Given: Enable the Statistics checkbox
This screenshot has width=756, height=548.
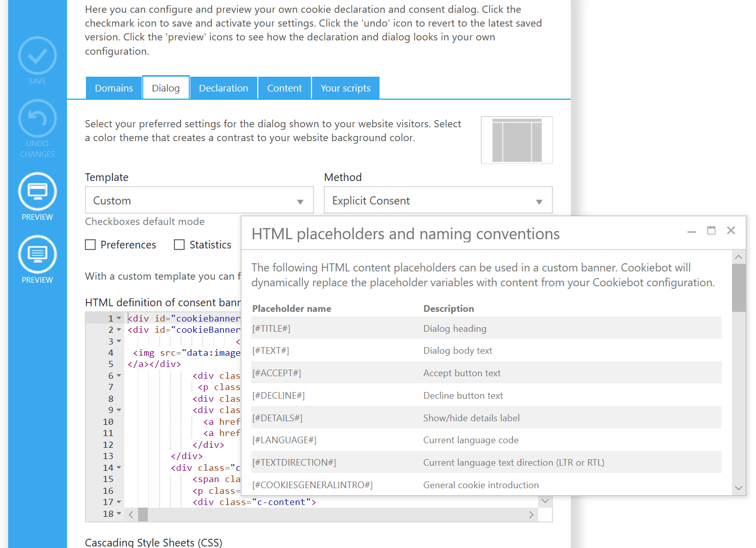Looking at the screenshot, I should (179, 244).
